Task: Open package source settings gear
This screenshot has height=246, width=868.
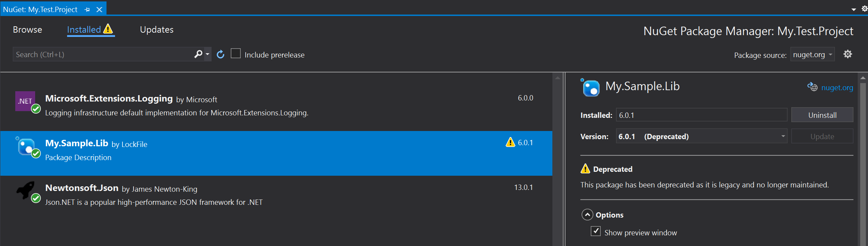Action: [848, 54]
